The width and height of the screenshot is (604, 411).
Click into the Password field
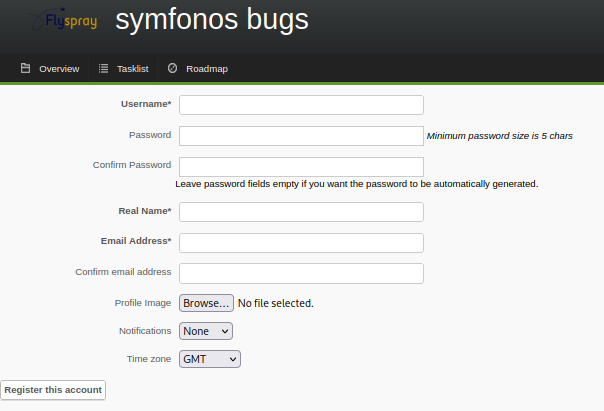(x=301, y=136)
